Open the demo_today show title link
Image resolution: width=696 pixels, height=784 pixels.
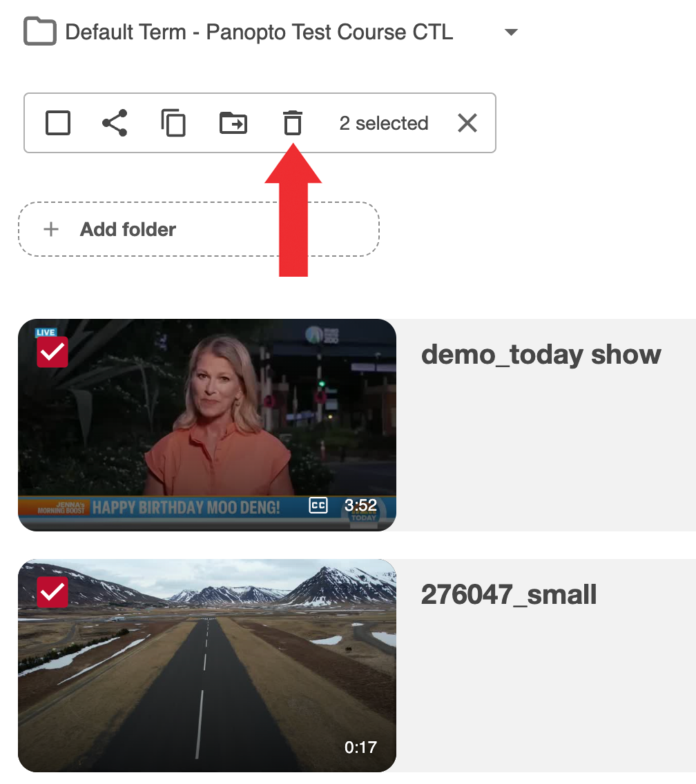click(x=541, y=355)
